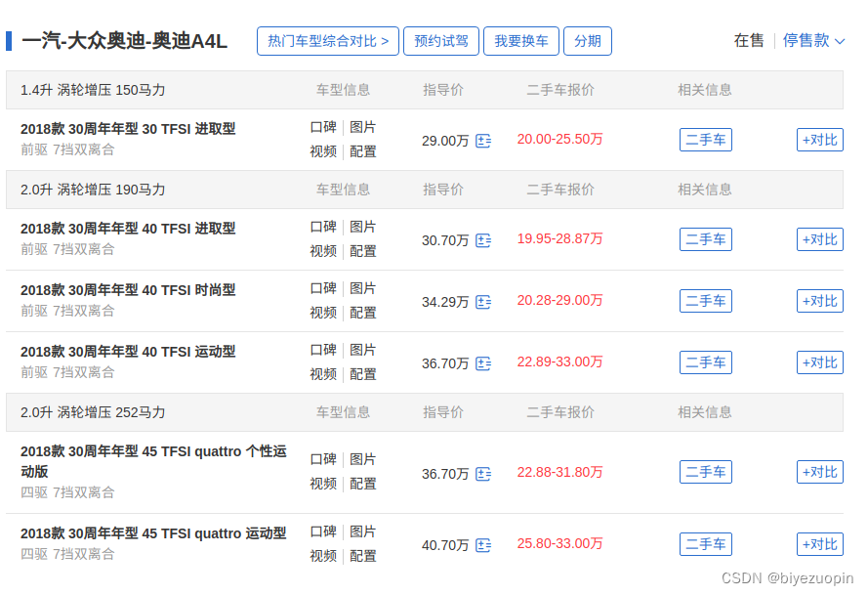
Task: Click the 预约试驾 button
Action: [x=441, y=41]
